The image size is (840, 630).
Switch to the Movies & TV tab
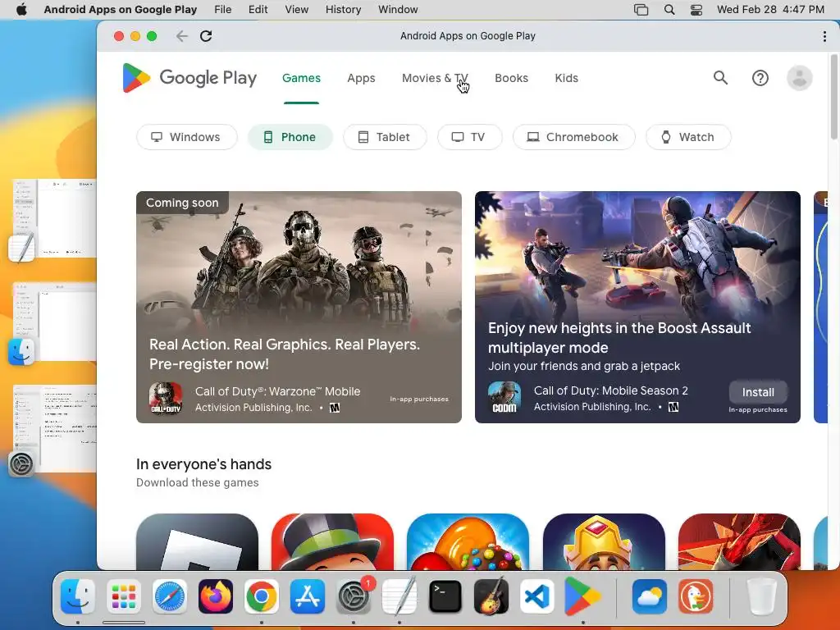pyautogui.click(x=435, y=78)
